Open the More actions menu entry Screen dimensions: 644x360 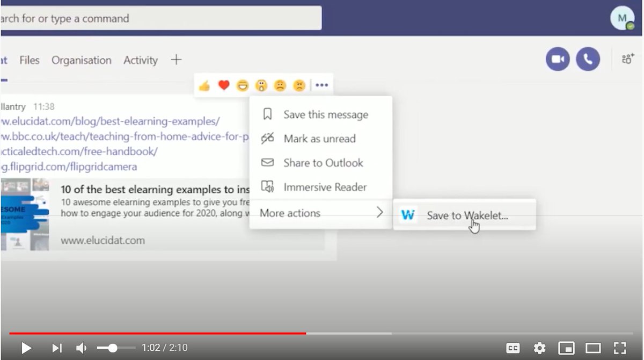[x=321, y=213]
